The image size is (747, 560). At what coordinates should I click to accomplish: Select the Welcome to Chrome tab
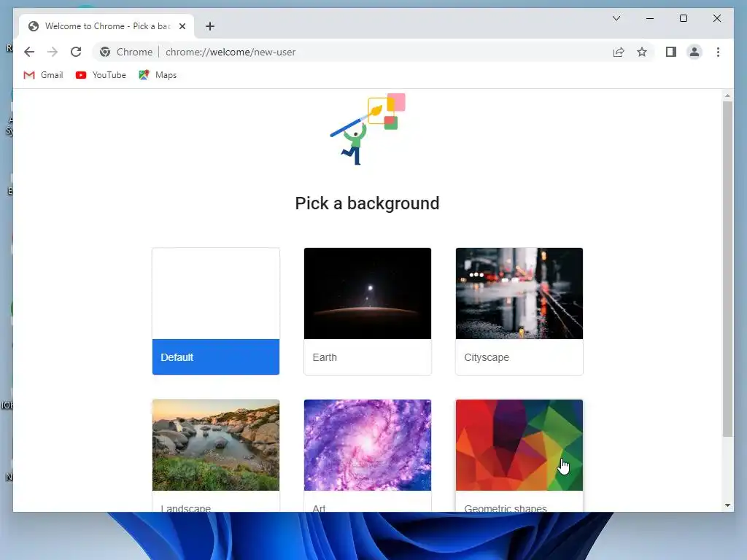pos(107,26)
